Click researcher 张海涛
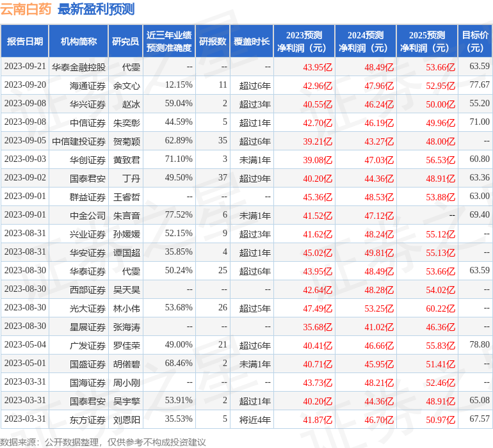 127,326
